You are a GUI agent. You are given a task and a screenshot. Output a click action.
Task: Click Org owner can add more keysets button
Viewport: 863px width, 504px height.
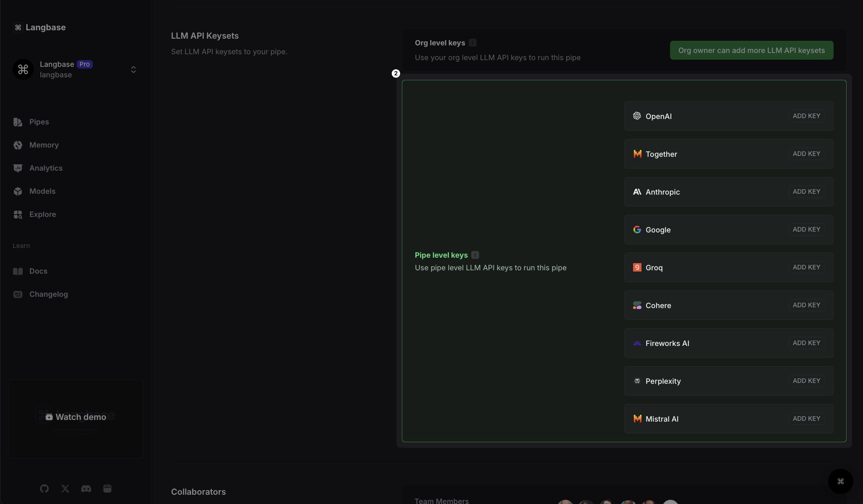point(751,50)
